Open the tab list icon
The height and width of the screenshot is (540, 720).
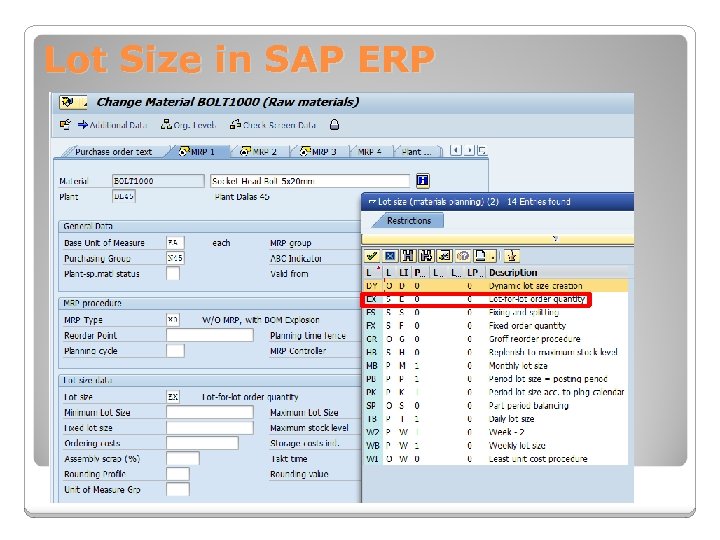click(482, 151)
